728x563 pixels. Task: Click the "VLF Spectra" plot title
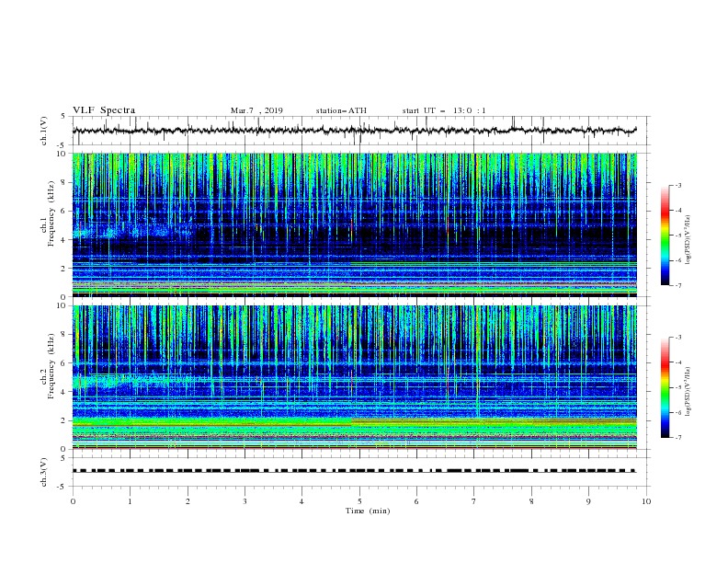(104, 110)
